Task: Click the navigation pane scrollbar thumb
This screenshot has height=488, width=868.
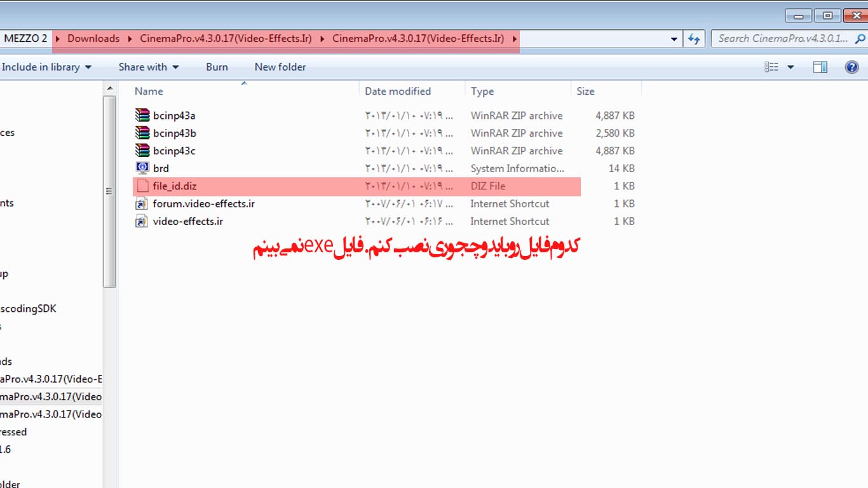Action: tap(109, 191)
